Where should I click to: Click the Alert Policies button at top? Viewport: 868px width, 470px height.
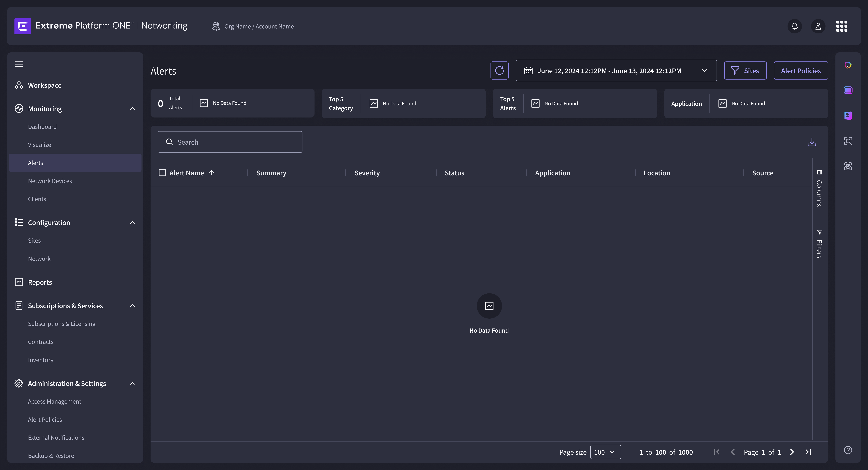pos(801,70)
